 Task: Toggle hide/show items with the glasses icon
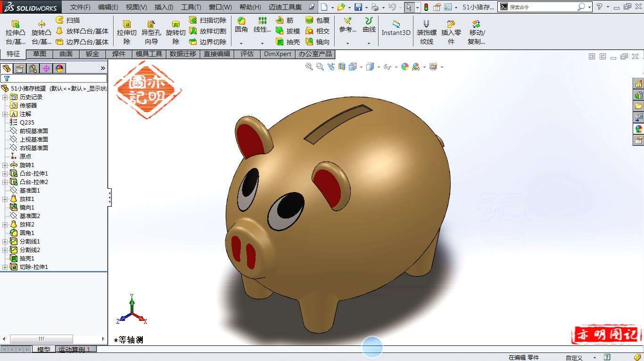click(x=388, y=67)
